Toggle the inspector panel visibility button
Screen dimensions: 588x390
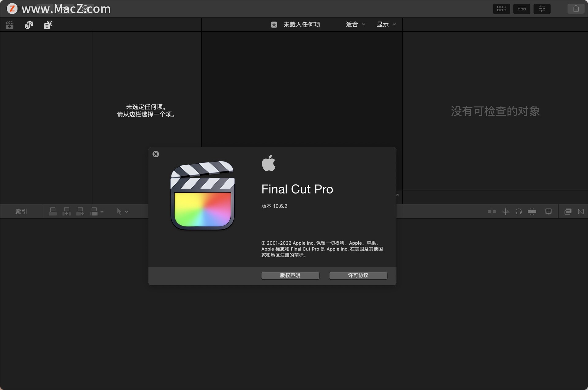[542, 9]
